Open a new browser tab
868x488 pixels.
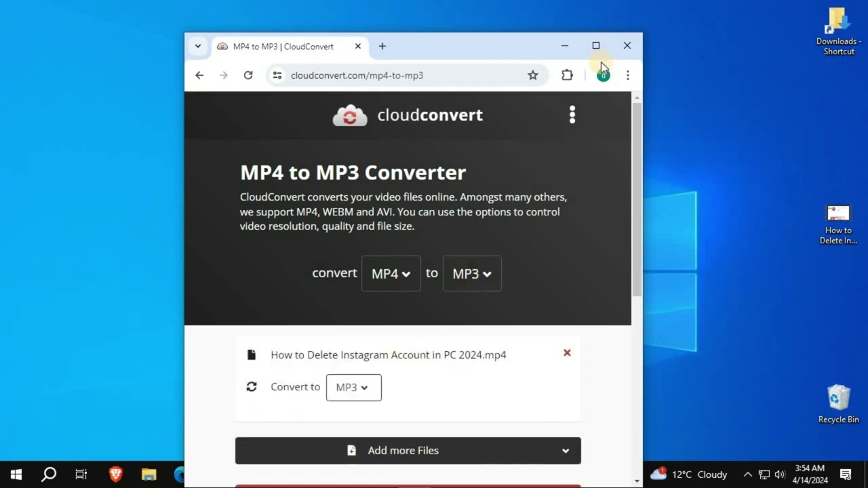[382, 46]
